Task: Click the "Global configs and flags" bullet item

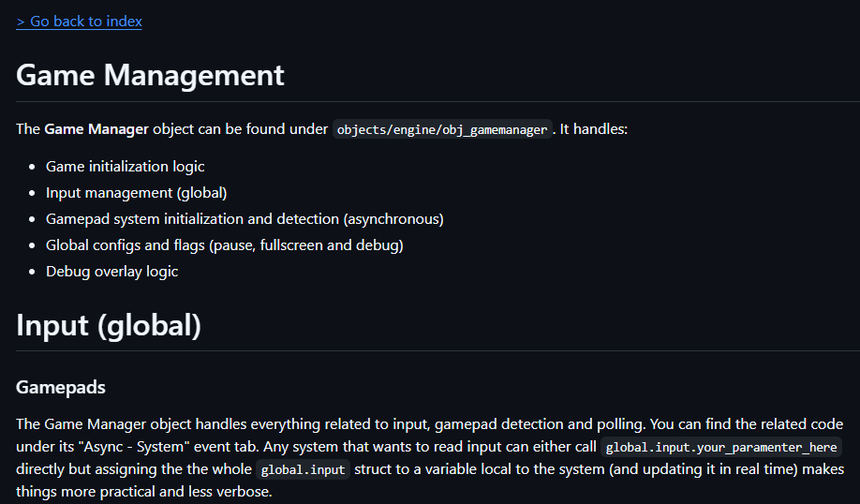Action: (x=125, y=245)
